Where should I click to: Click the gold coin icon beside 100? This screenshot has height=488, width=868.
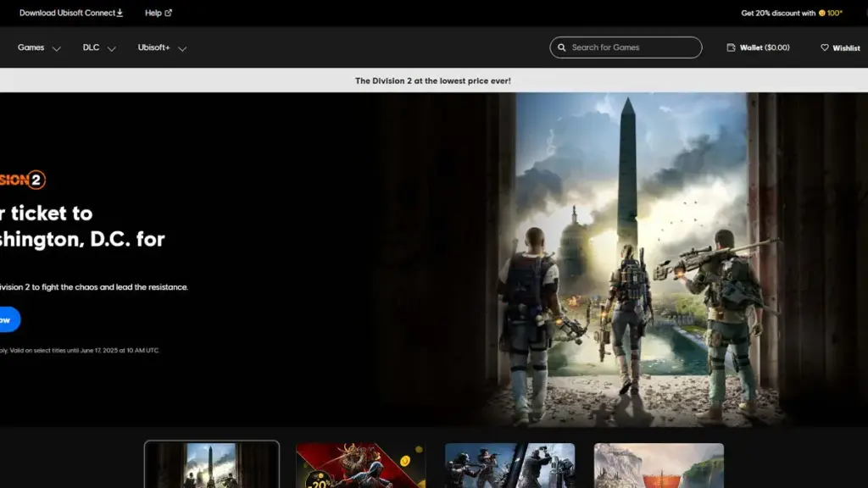click(x=822, y=14)
